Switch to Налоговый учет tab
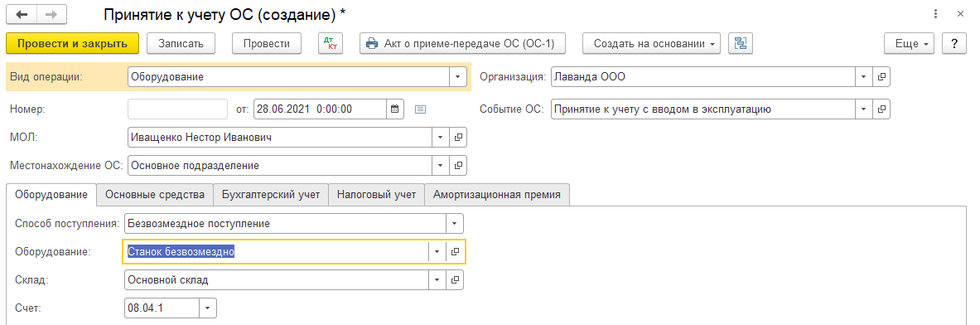This screenshot has height=325, width=980. pos(376,194)
